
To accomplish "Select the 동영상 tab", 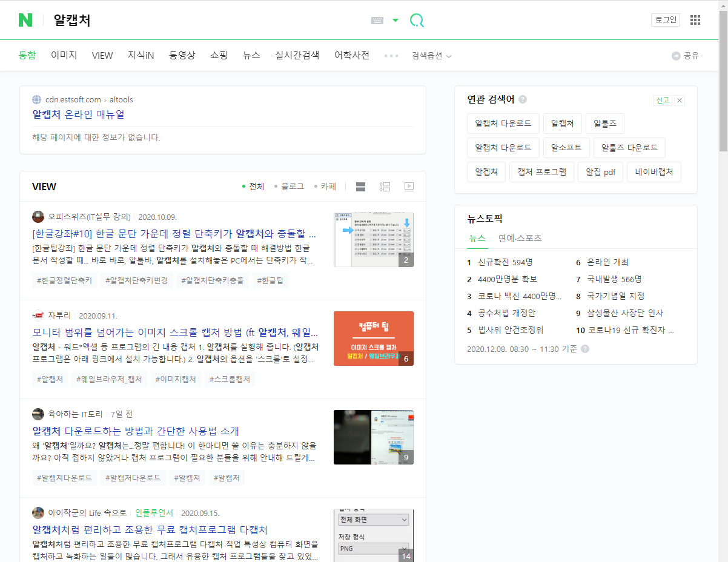I will pyautogui.click(x=182, y=55).
